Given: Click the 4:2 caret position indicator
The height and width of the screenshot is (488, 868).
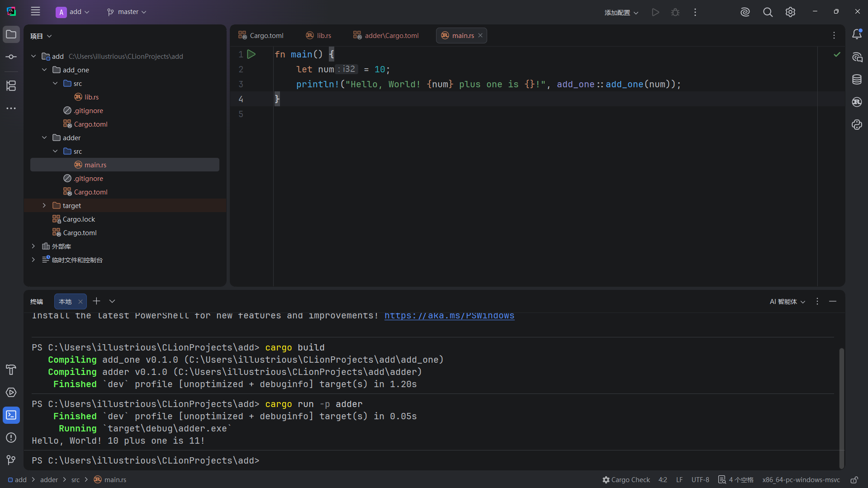Looking at the screenshot, I should (x=663, y=480).
